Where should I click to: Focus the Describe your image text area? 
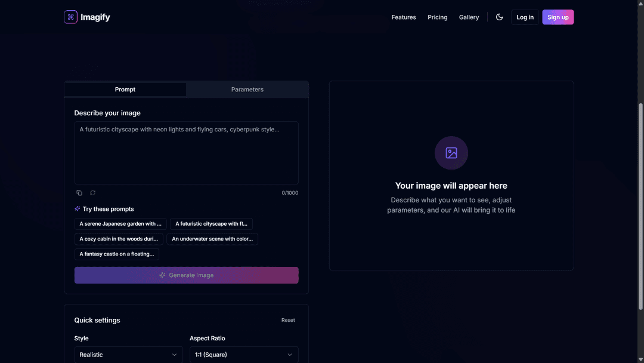(187, 153)
